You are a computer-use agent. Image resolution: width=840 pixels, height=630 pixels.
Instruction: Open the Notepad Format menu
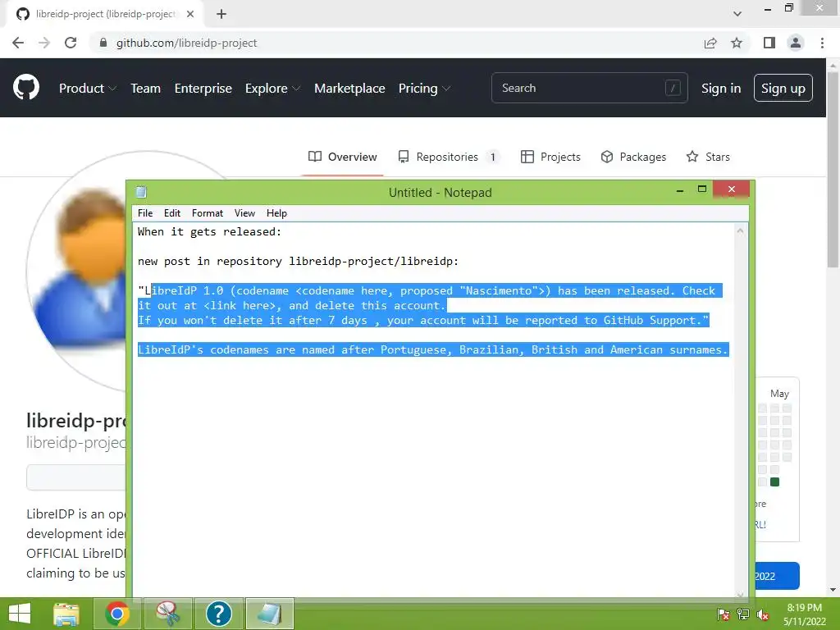208,213
